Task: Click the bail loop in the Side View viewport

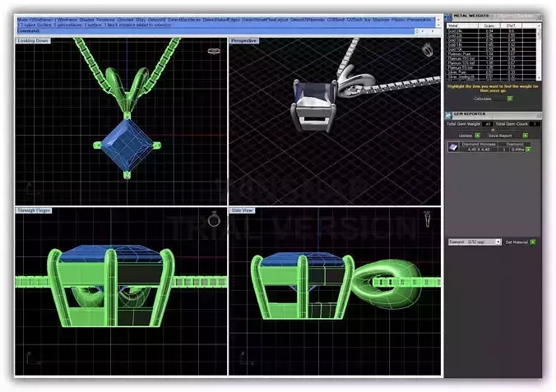Action: (x=387, y=284)
